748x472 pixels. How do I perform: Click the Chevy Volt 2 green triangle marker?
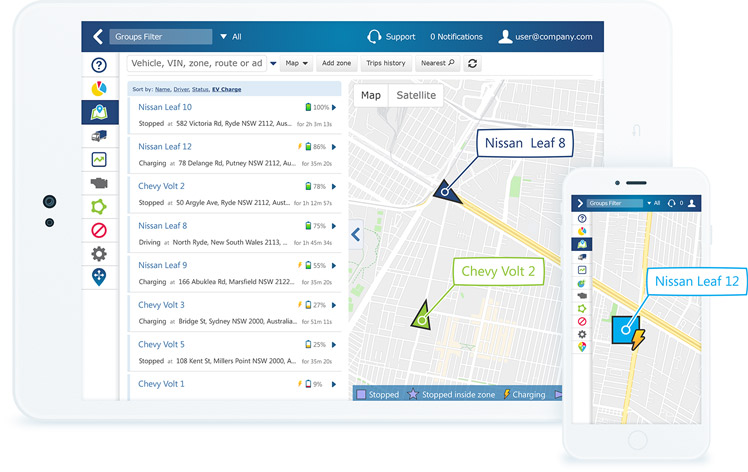[422, 316]
